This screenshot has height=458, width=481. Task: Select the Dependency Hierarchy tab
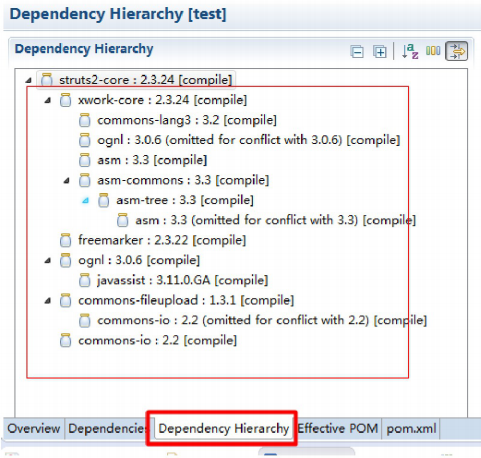(224, 428)
